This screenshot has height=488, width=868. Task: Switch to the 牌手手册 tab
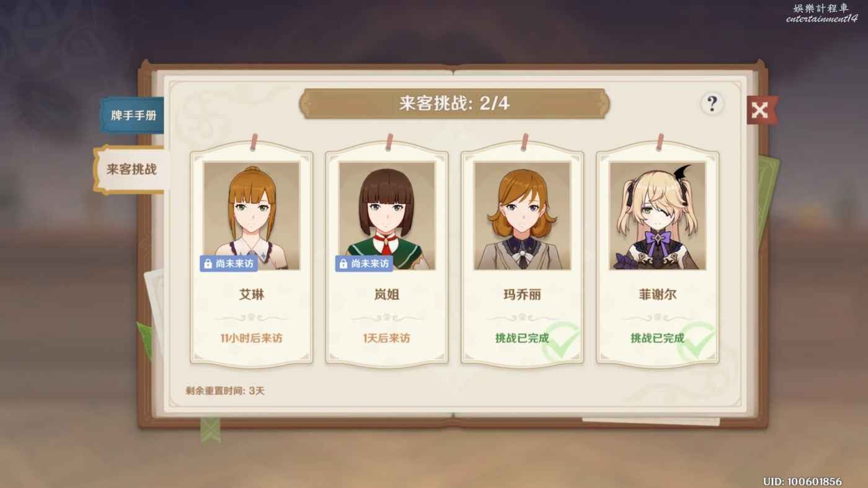pos(133,115)
